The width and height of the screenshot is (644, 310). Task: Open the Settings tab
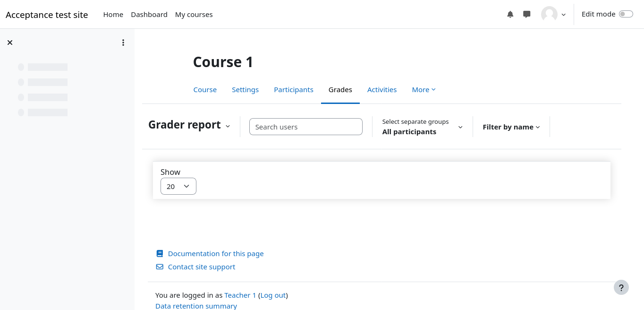(x=245, y=90)
